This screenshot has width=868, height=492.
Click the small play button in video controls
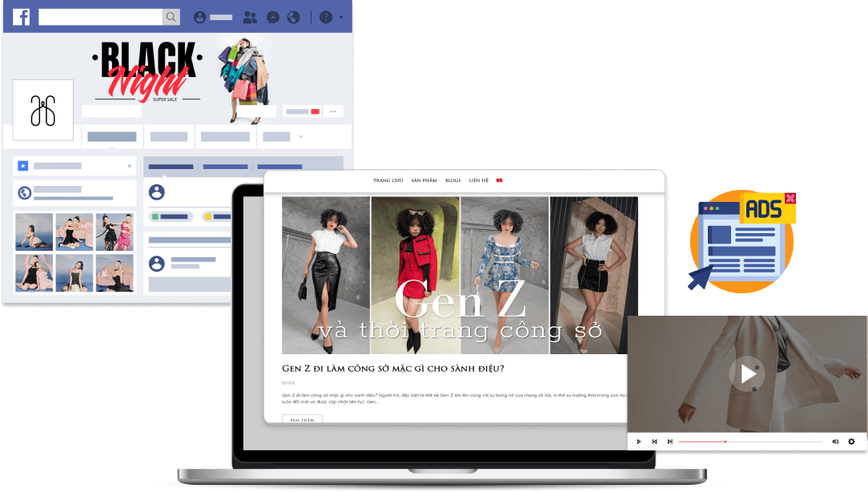[x=639, y=442]
